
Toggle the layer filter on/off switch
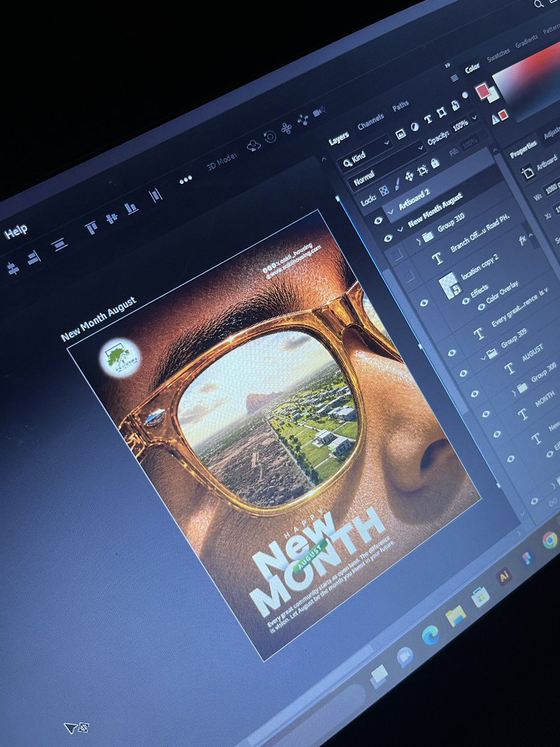[x=464, y=95]
